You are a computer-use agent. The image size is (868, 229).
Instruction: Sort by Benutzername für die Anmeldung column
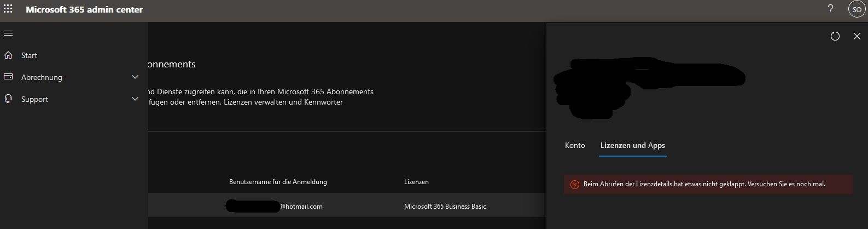point(278,182)
